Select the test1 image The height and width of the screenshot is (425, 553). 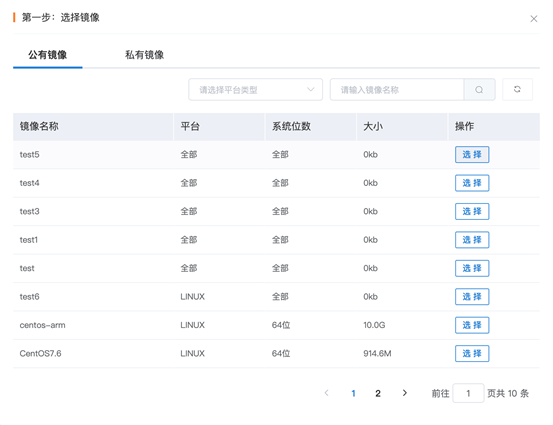(x=472, y=240)
